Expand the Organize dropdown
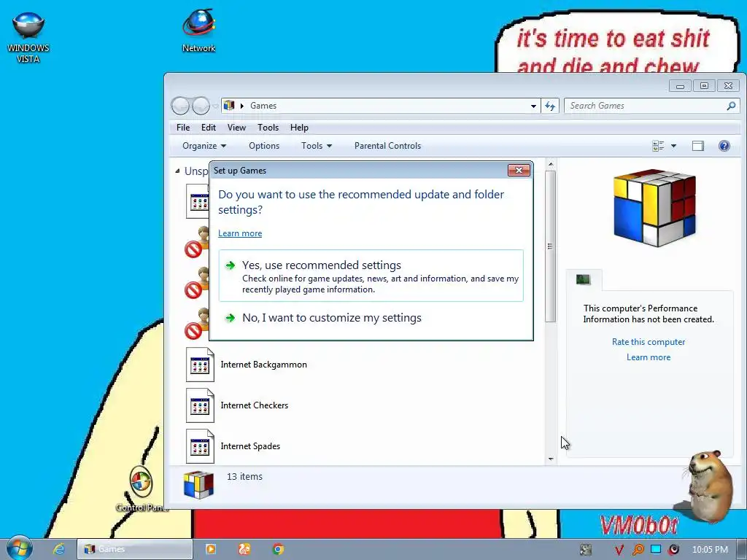 [x=204, y=146]
